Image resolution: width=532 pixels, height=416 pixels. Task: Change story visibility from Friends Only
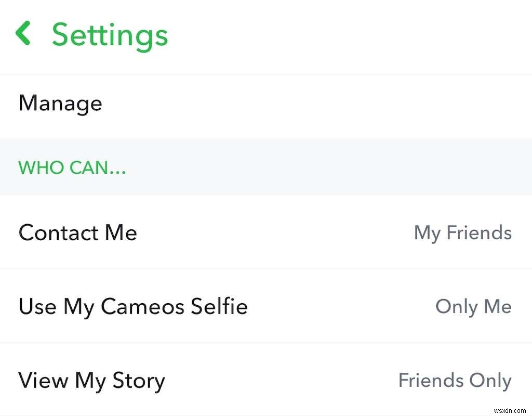[x=455, y=381]
